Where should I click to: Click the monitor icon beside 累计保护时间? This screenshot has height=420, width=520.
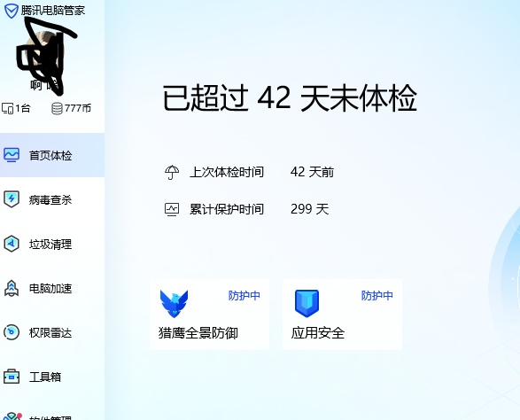tap(172, 209)
